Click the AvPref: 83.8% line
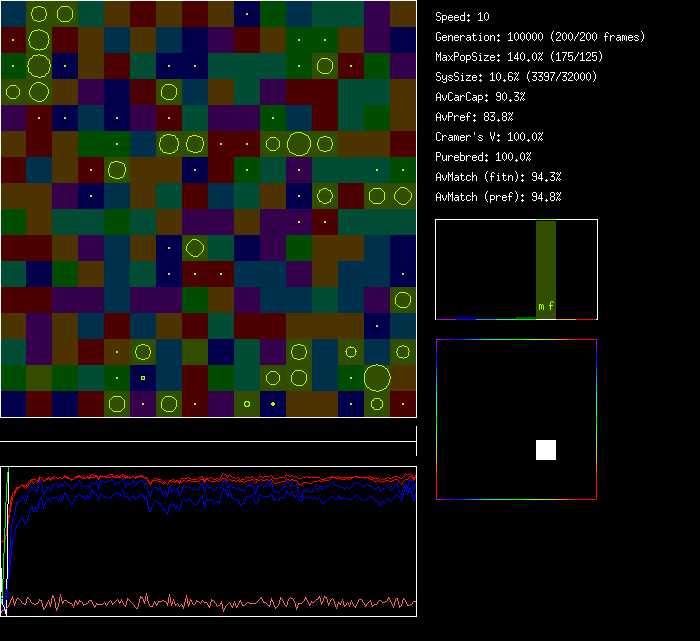700x641 pixels. coord(475,117)
